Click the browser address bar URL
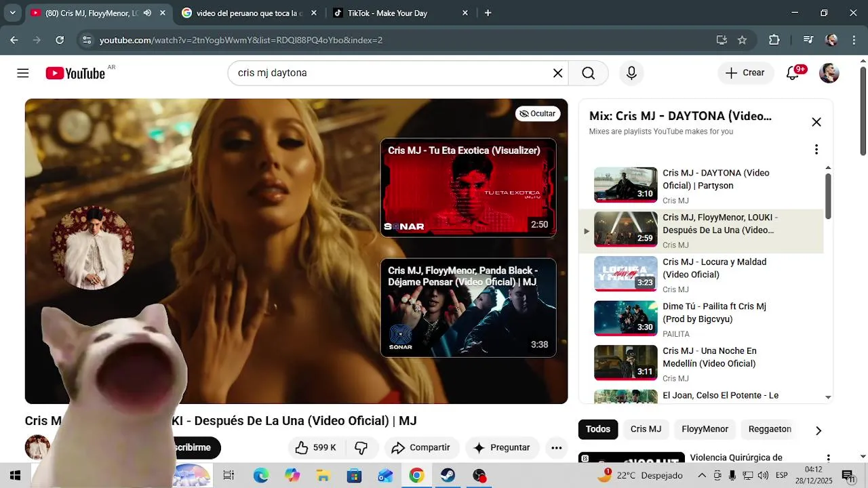The height and width of the screenshot is (488, 868). (241, 40)
